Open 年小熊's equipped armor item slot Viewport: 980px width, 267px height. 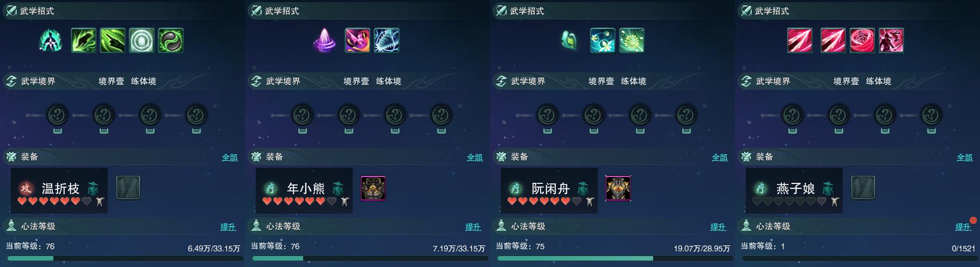pyautogui.click(x=373, y=188)
